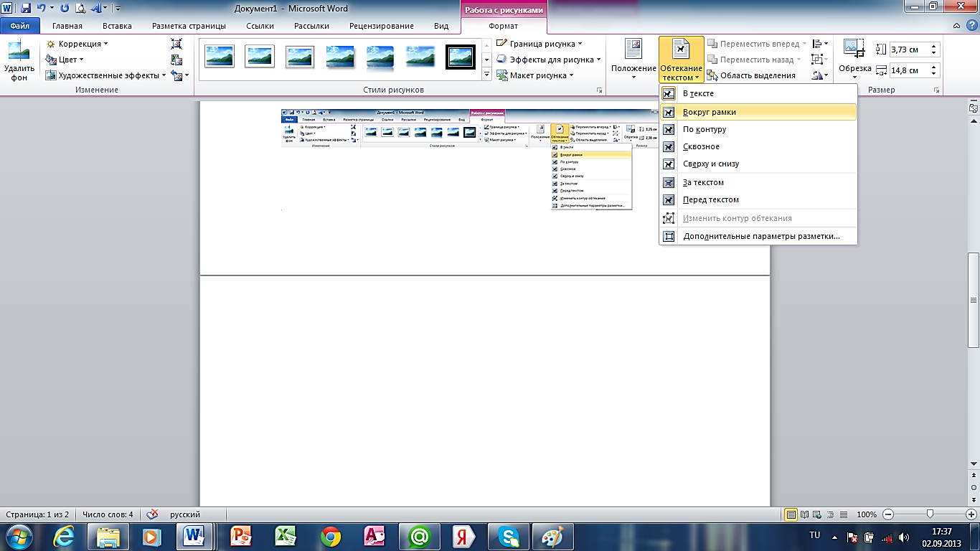Open Internet Explorer from the taskbar
980x551 pixels.
tap(63, 537)
